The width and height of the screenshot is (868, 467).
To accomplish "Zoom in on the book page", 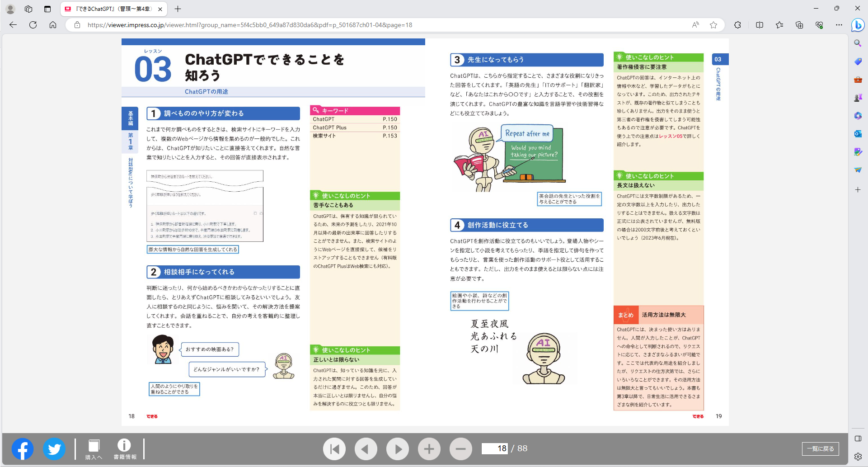I will tap(429, 448).
